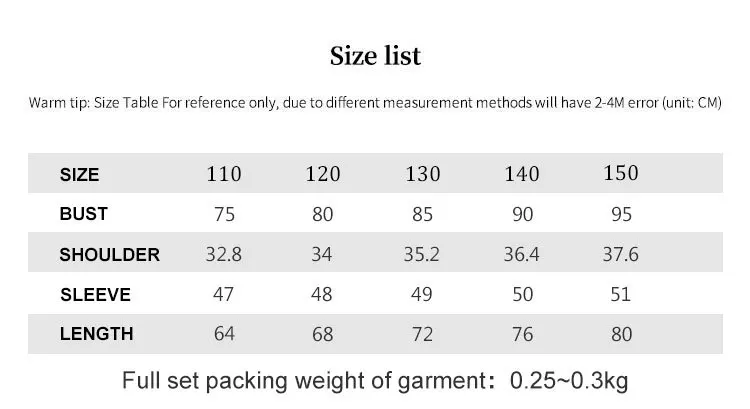Click sleeve value 49
Screen dimensions: 750x409
pos(421,294)
